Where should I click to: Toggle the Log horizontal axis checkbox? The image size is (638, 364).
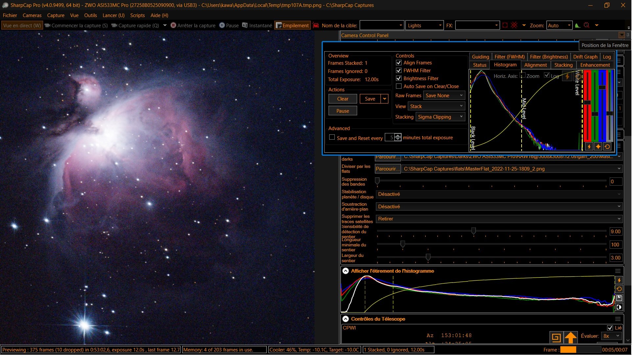pyautogui.click(x=547, y=75)
